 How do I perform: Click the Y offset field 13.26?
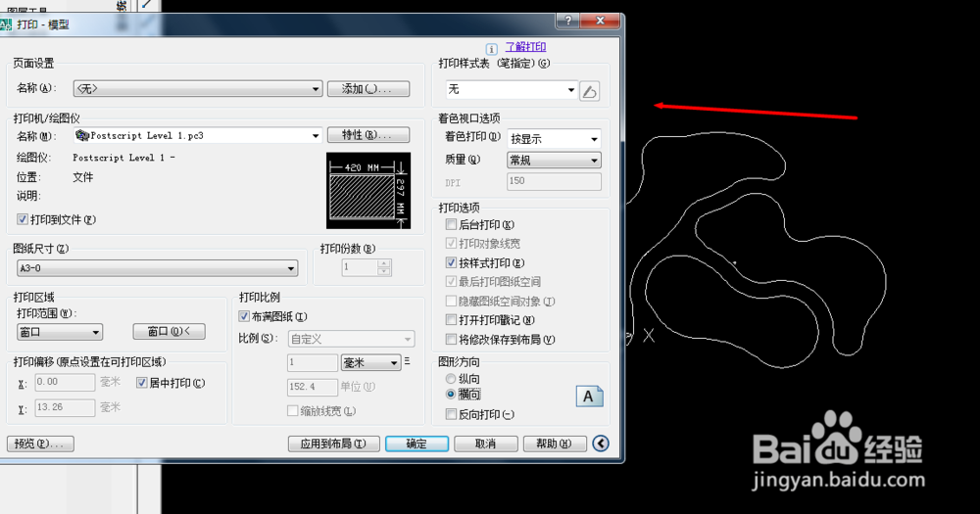click(65, 407)
